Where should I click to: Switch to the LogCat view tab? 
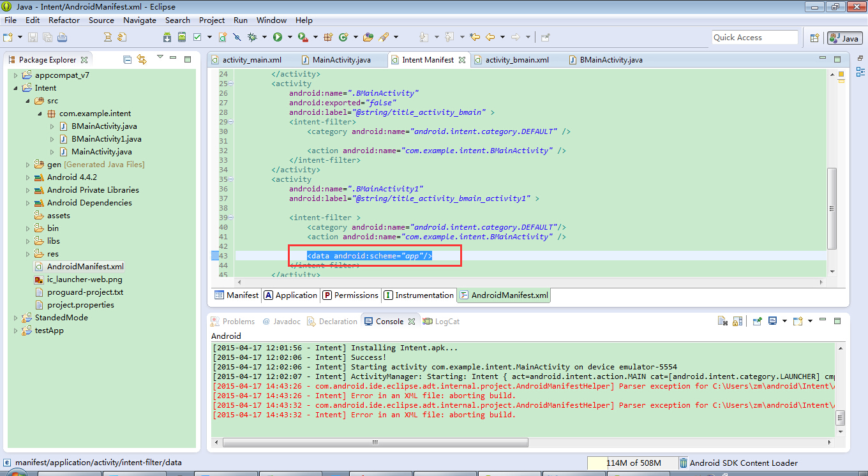point(441,322)
